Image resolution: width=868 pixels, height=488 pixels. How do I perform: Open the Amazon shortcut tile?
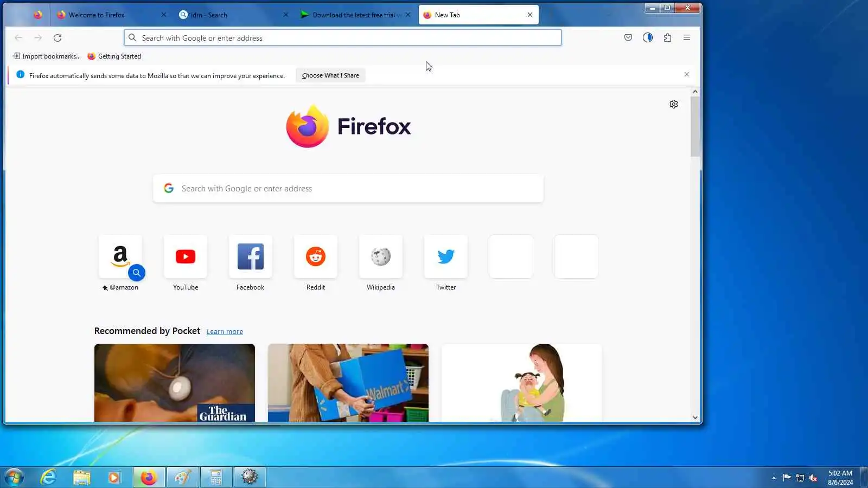120,256
